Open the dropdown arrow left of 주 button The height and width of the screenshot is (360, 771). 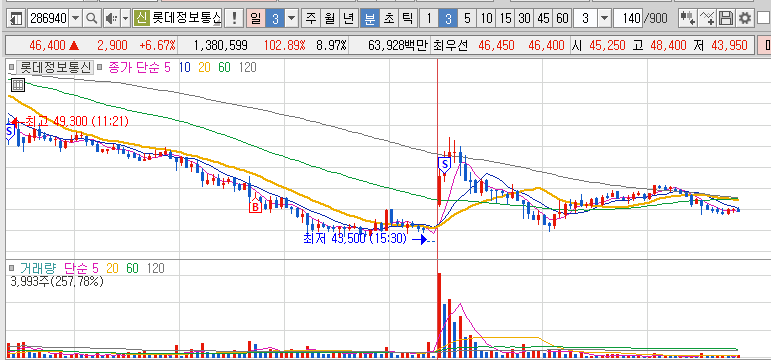pos(292,19)
